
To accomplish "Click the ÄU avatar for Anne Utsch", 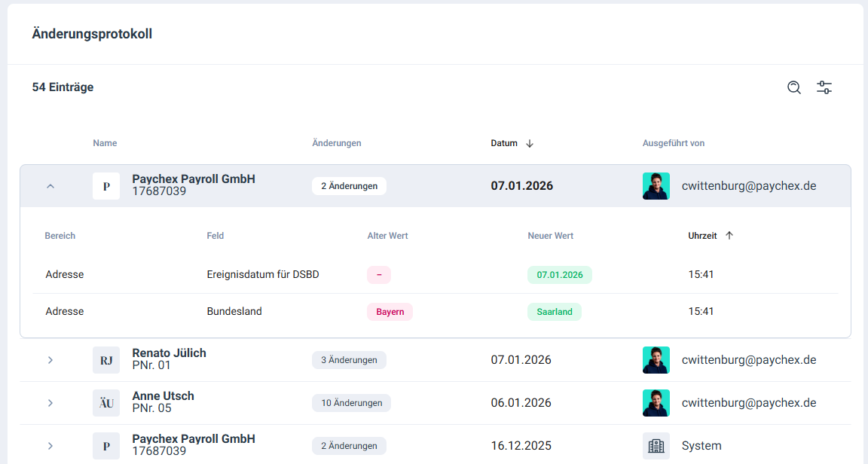I will 106,403.
